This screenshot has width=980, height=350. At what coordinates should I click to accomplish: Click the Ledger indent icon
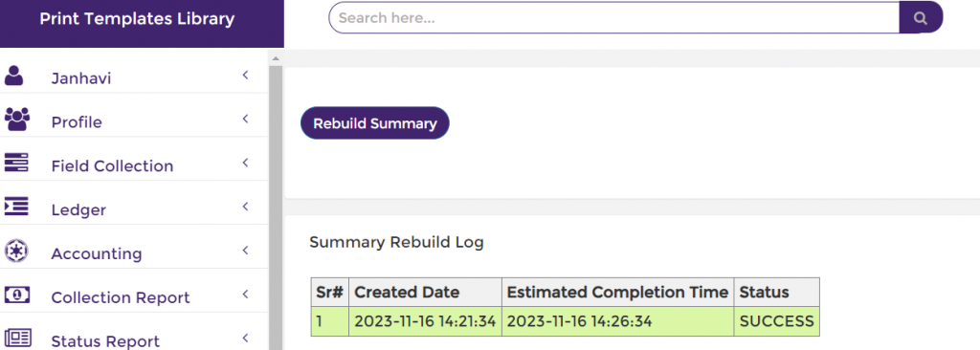[16, 207]
